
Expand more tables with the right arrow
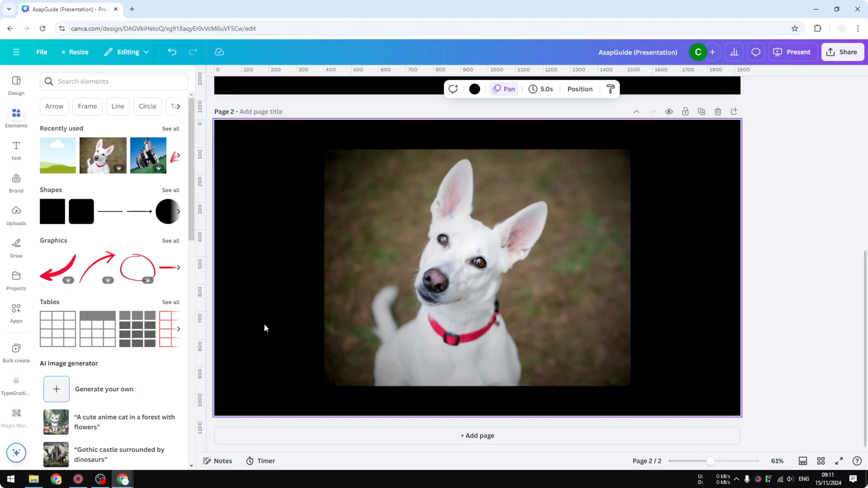pos(179,329)
